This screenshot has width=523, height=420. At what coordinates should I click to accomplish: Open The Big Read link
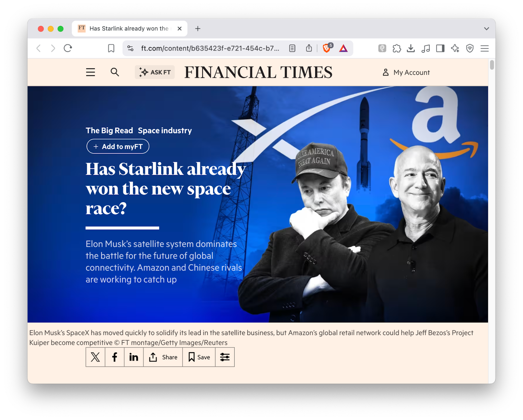pyautogui.click(x=109, y=131)
